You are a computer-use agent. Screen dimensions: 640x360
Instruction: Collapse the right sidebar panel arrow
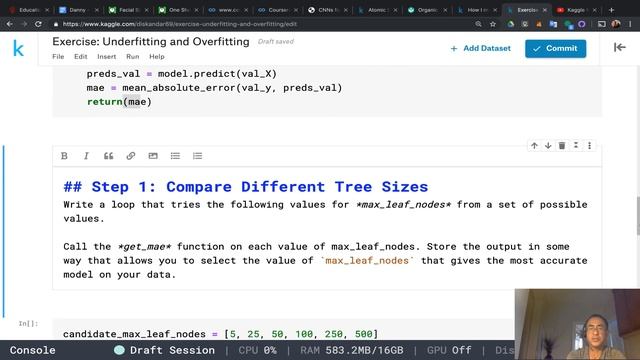[x=620, y=47]
